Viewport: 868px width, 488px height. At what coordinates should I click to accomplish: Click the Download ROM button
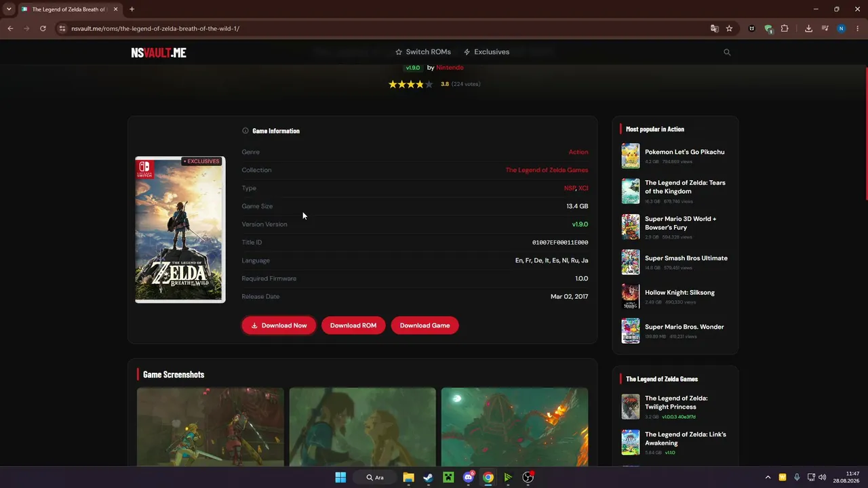coord(353,325)
